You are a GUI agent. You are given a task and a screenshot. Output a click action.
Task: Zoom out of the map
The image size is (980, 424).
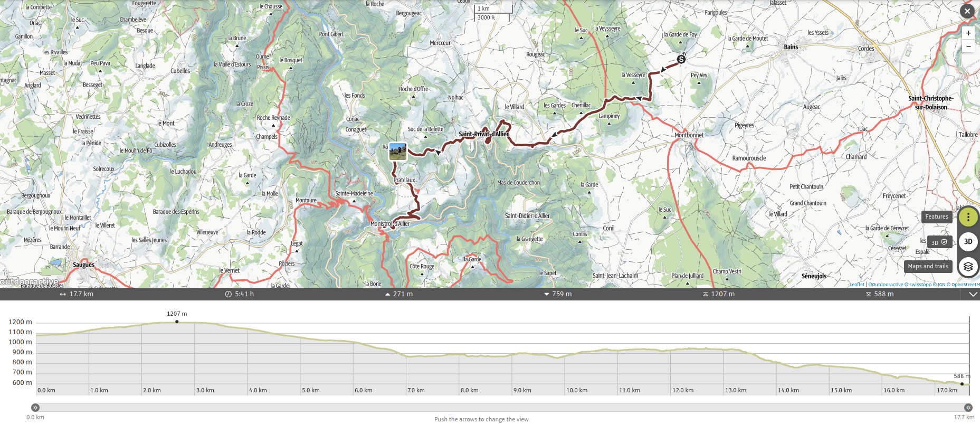point(968,46)
